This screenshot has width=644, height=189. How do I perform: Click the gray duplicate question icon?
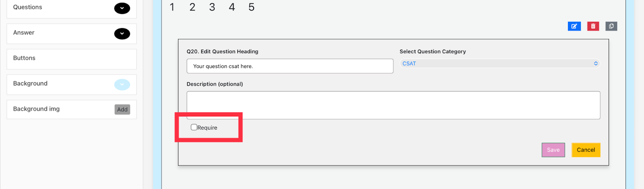point(611,26)
